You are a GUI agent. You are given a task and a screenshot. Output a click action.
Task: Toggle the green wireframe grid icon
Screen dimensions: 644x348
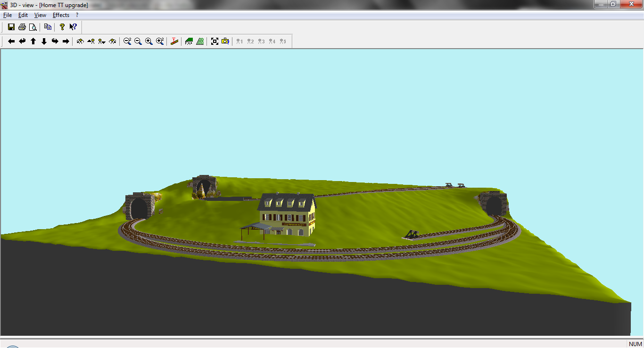200,41
